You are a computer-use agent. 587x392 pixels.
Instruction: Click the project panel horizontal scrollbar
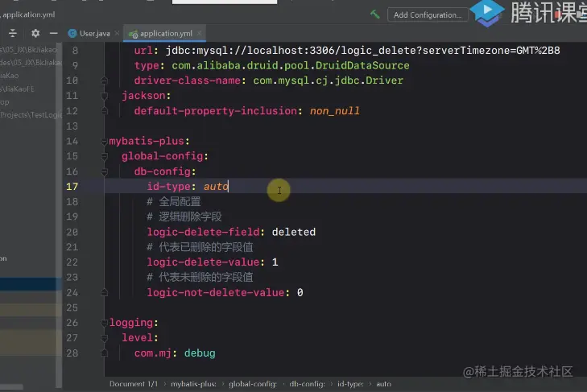[11, 387]
